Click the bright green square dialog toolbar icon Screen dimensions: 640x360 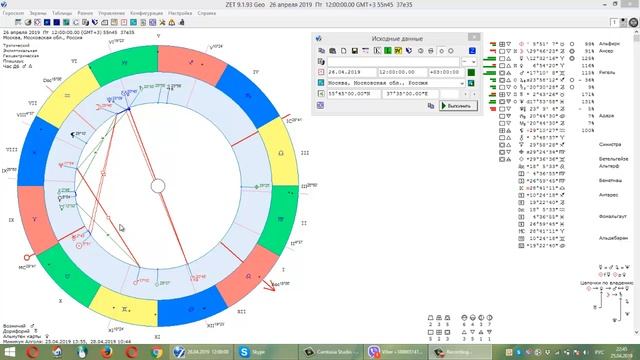click(x=387, y=51)
